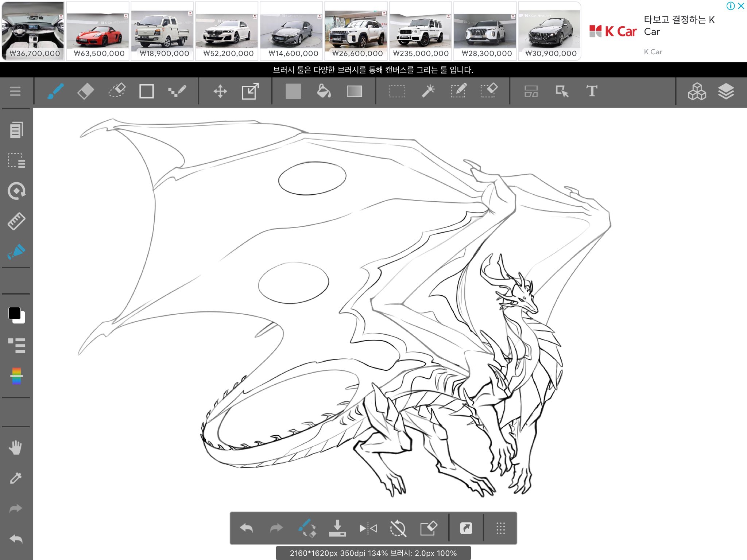Select the Gradient tool
This screenshot has height=560, width=747.
tap(354, 91)
